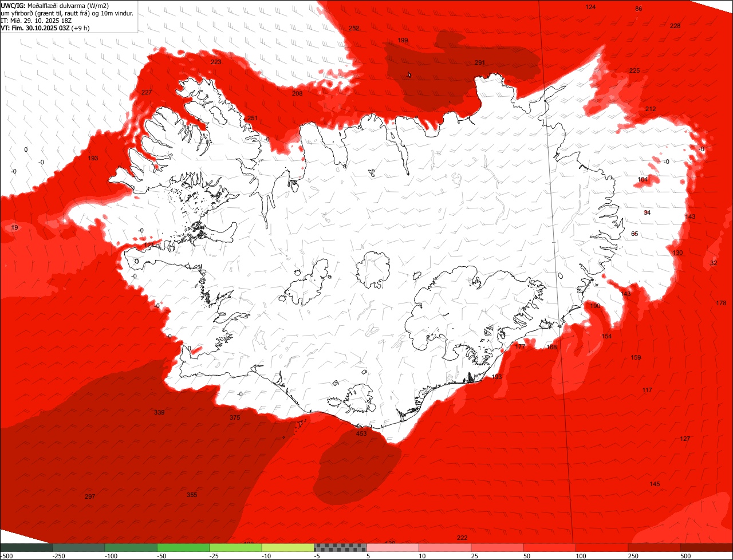Viewport: 733px width, 560px height.
Task: Click the flux value 34 off the east coast
Action: pyautogui.click(x=647, y=213)
